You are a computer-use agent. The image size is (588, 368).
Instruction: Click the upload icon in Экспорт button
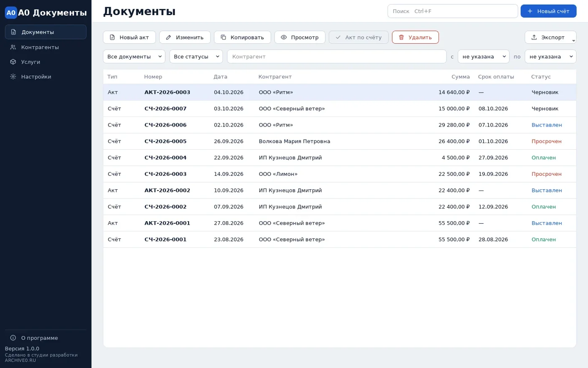[x=534, y=37]
